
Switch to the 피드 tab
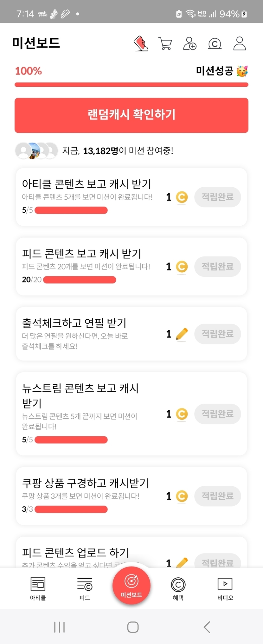85,589
